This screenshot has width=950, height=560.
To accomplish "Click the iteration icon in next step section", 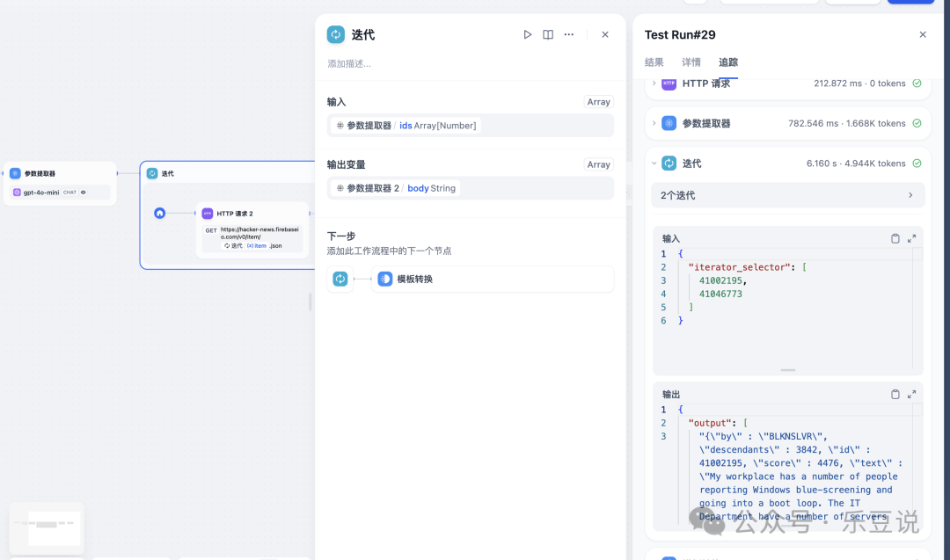I will (x=340, y=279).
